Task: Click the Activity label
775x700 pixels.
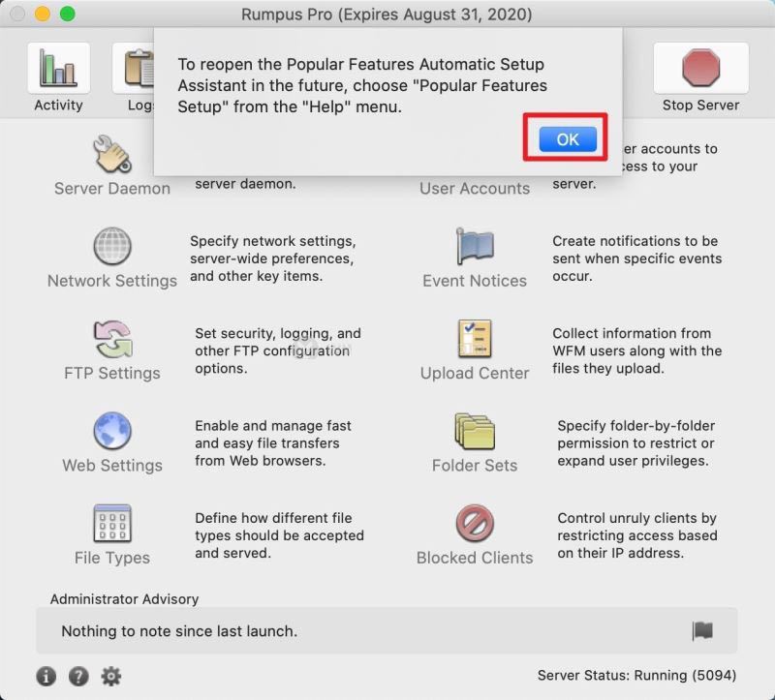Action: 59,106
